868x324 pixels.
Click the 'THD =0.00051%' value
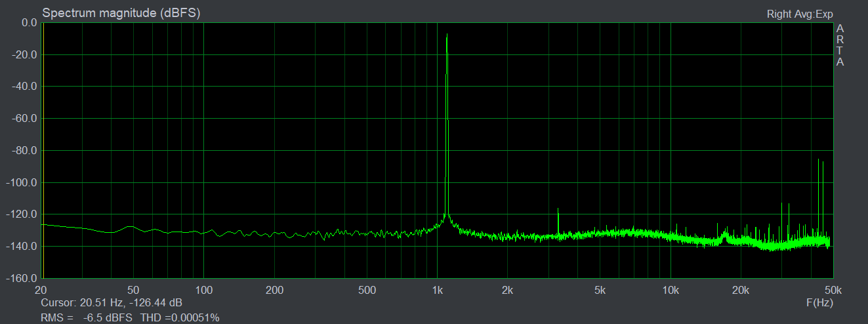(x=180, y=317)
